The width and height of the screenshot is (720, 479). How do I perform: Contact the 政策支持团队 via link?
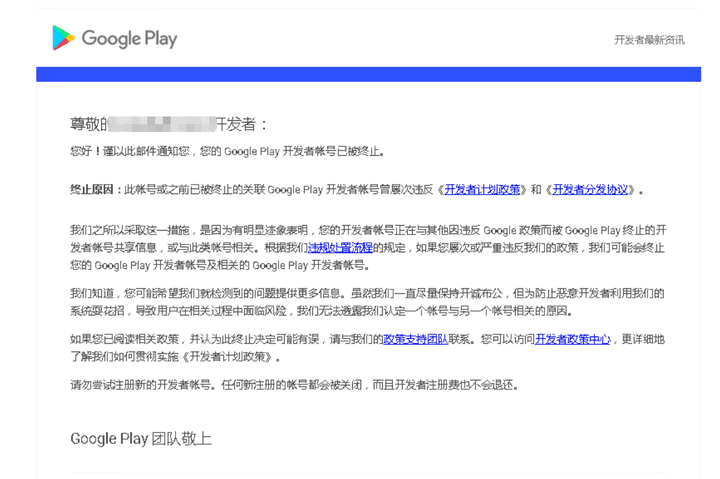(x=415, y=339)
